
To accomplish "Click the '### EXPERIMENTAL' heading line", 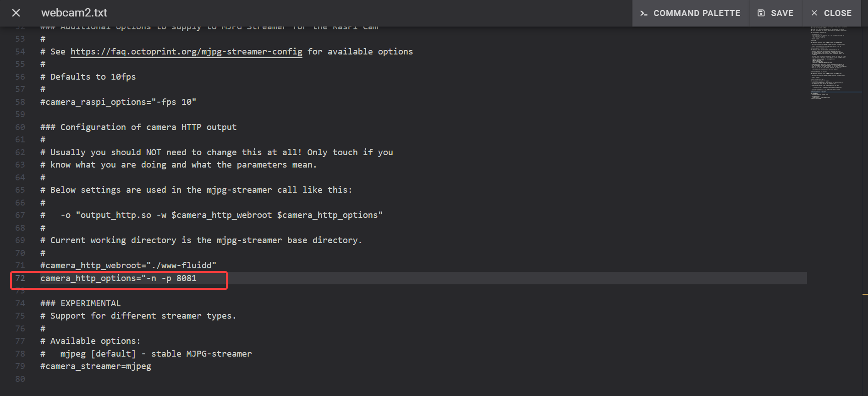I will tap(81, 304).
